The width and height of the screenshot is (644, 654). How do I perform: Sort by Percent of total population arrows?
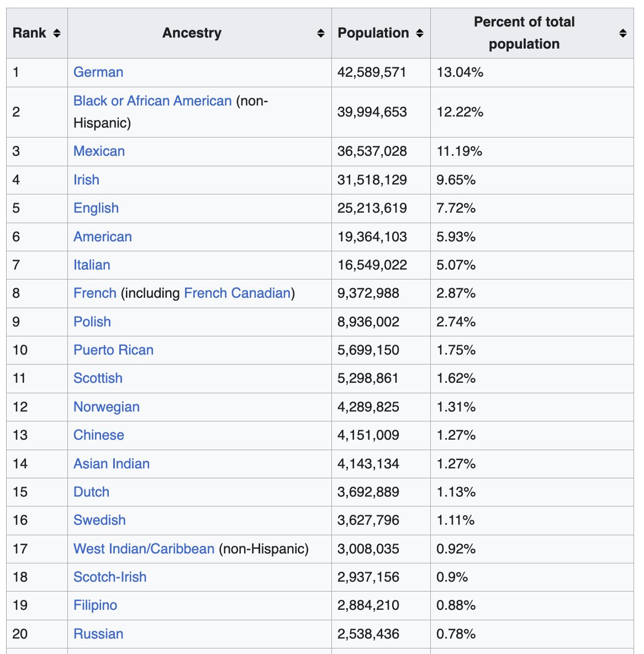pos(622,34)
